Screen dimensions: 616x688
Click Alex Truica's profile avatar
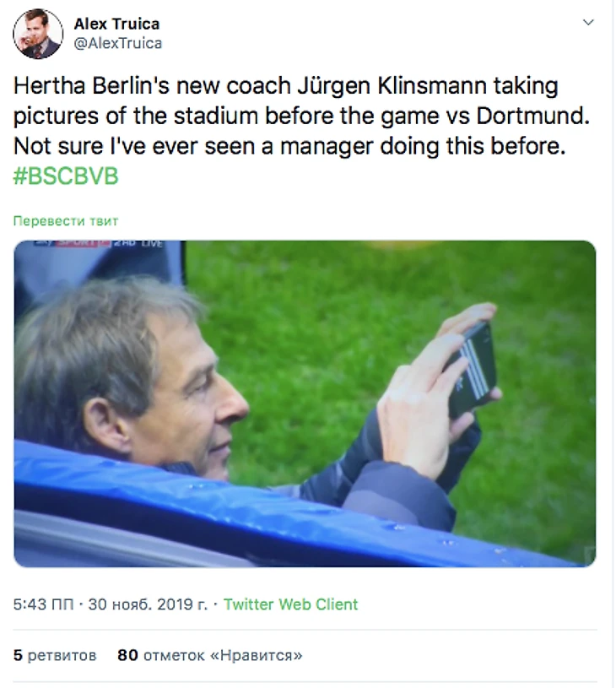coord(38,34)
